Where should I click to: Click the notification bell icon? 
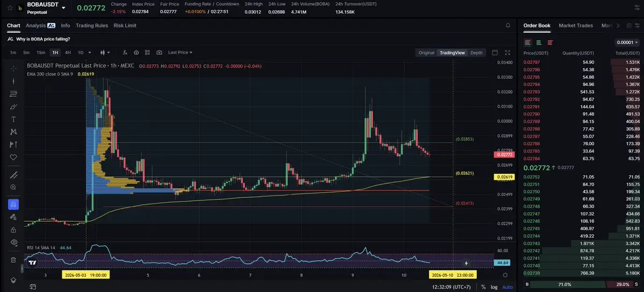508,25
